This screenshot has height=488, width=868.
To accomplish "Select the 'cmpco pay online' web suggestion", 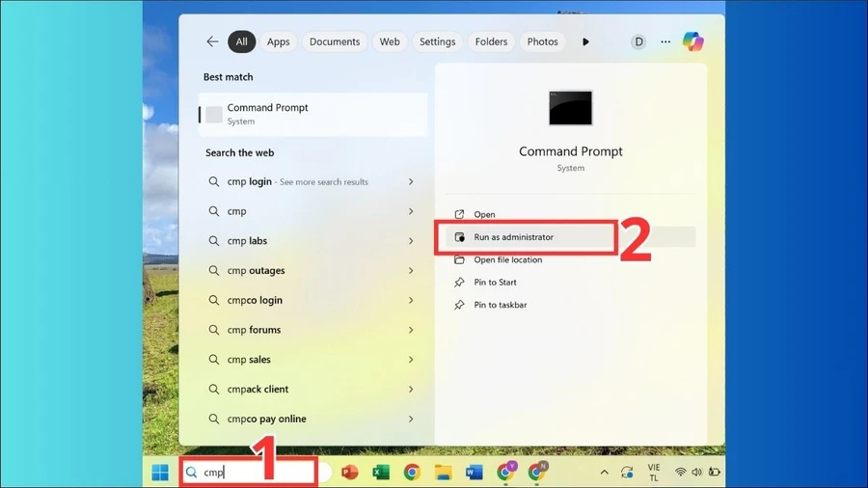I will [x=312, y=419].
